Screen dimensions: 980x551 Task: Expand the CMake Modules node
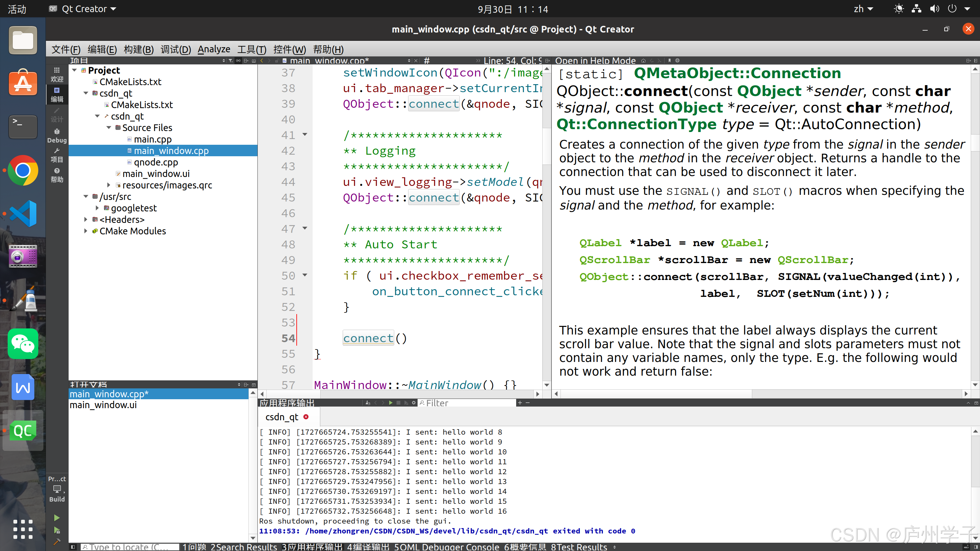point(85,231)
